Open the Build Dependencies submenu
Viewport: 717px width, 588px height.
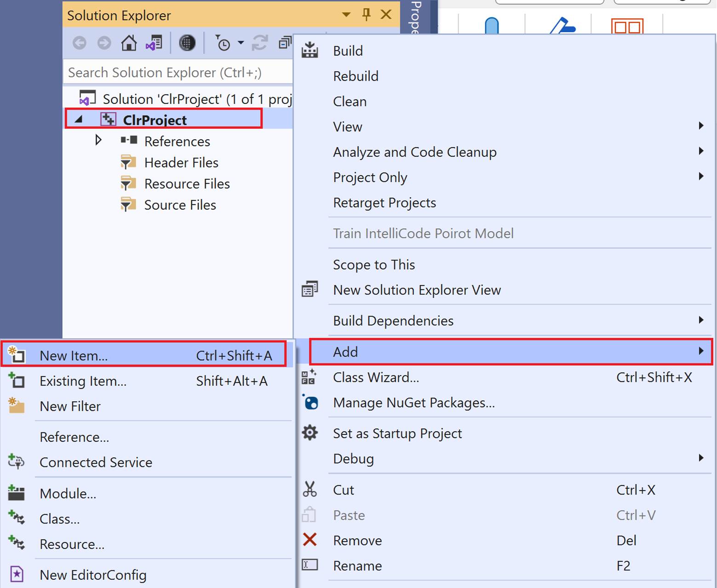(x=393, y=321)
